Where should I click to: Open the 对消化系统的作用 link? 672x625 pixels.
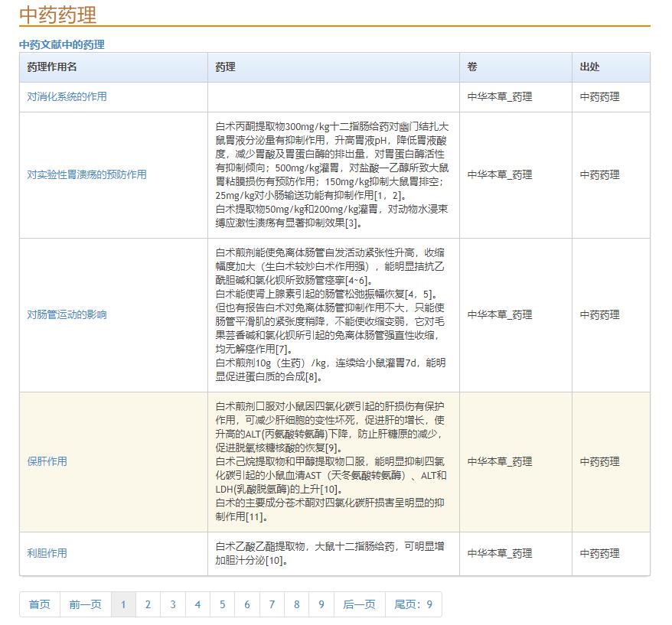coord(67,97)
